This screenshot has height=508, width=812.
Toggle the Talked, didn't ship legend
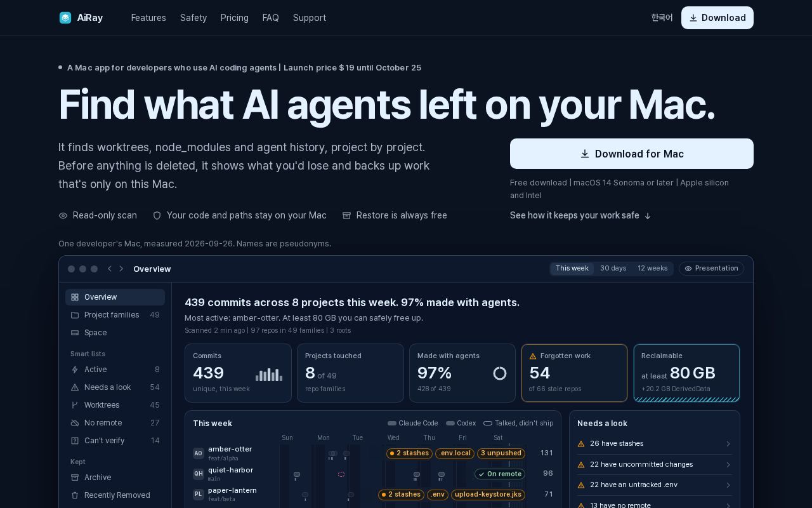pos(518,424)
